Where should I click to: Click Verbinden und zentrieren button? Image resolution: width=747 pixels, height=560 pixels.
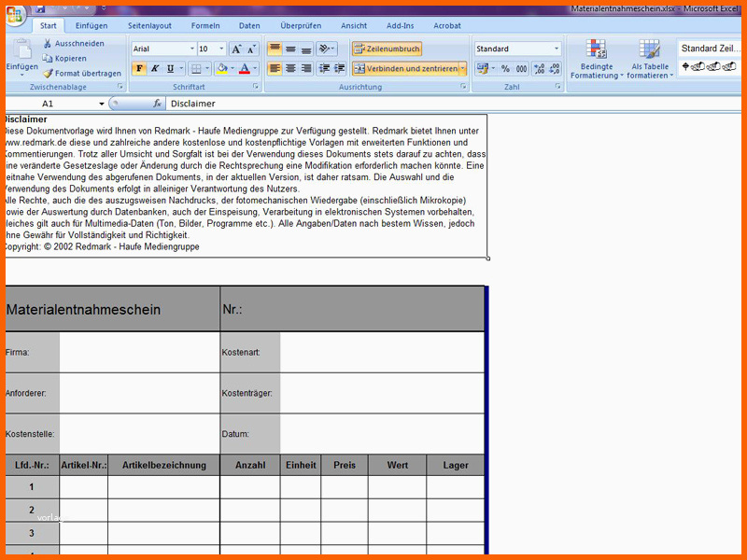(x=404, y=68)
